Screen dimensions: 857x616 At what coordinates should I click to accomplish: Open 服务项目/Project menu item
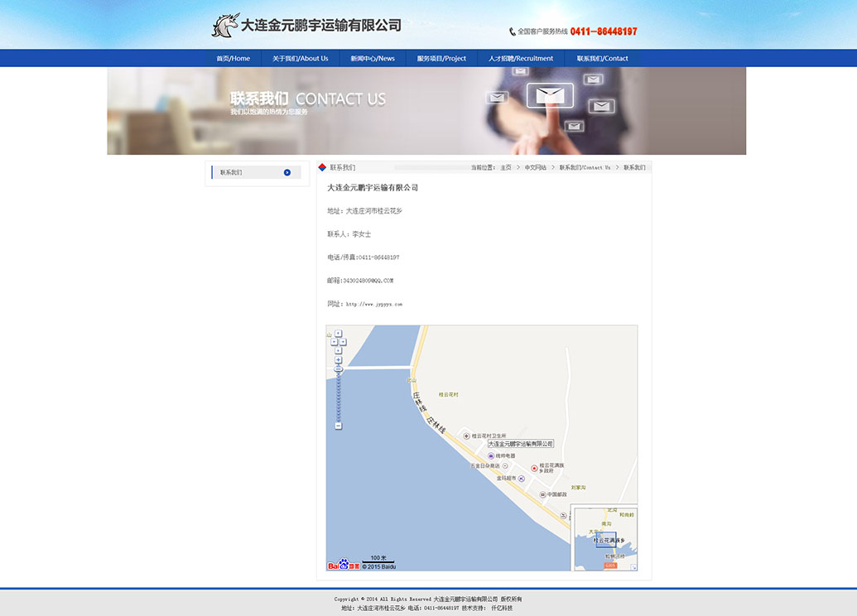(x=441, y=59)
